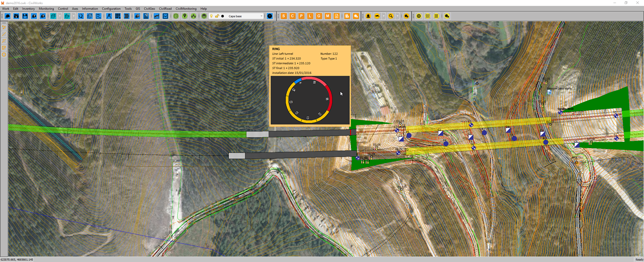
Task: Click the yellow magnifier search icon
Action: (391, 16)
